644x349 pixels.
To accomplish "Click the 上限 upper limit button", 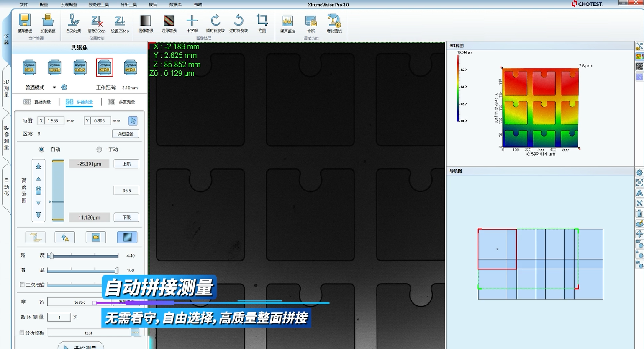I will tap(126, 164).
